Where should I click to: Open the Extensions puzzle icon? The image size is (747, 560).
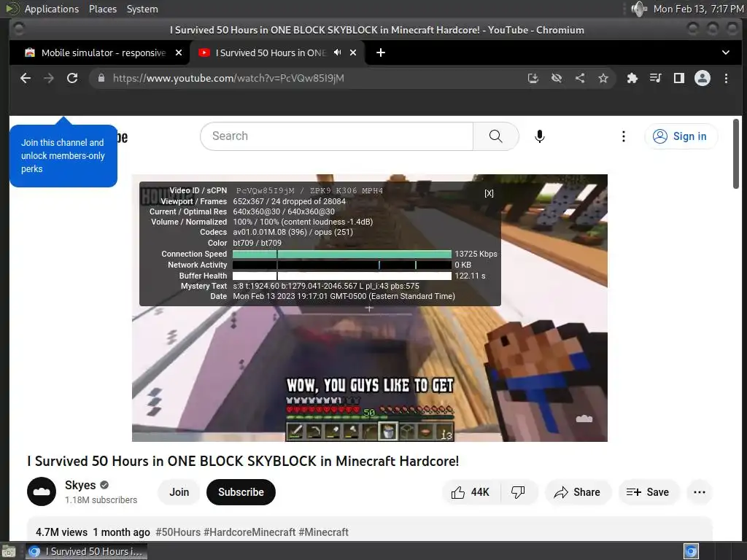tap(632, 78)
